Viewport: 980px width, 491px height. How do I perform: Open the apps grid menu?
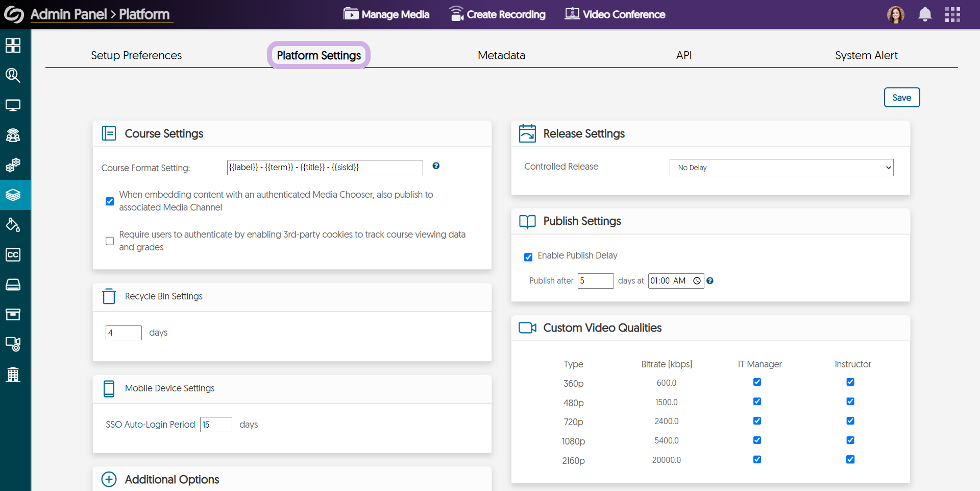tap(952, 14)
